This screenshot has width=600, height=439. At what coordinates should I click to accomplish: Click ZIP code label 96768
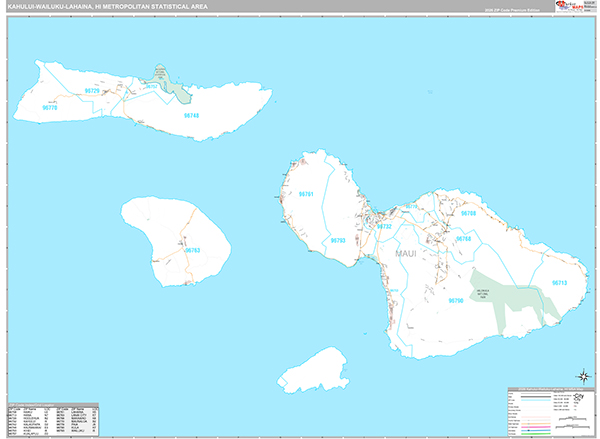[463, 240]
